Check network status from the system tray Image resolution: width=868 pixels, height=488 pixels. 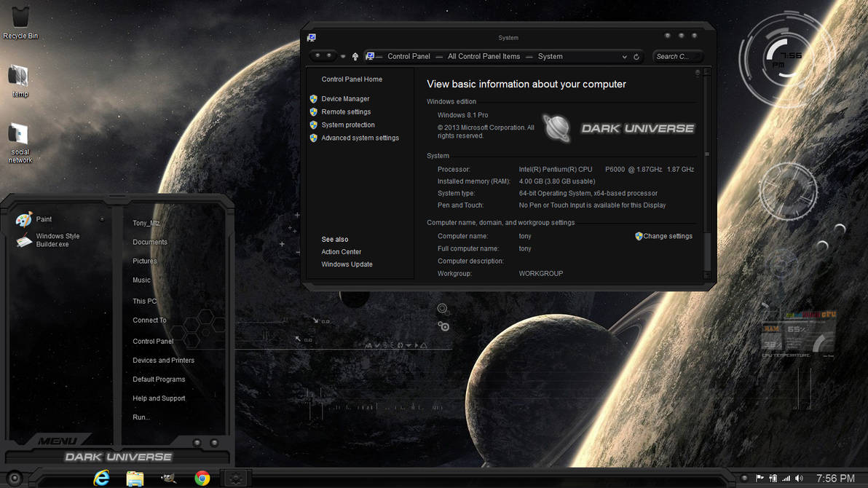[x=785, y=478]
